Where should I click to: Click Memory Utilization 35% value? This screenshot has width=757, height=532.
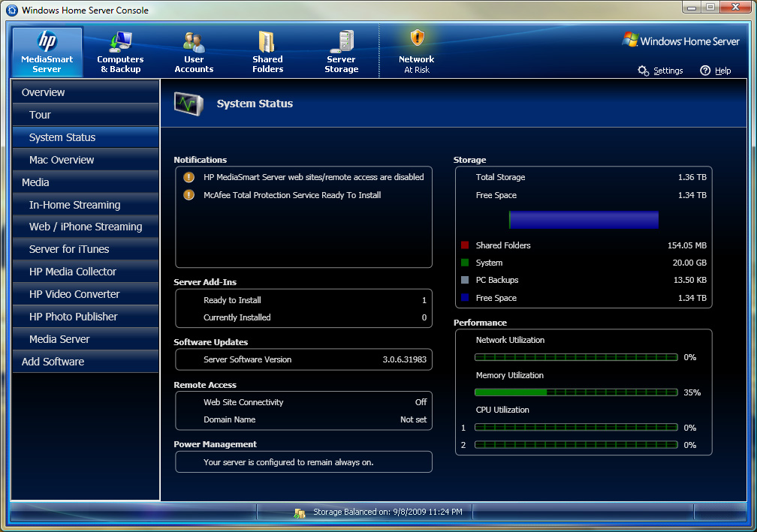[692, 392]
